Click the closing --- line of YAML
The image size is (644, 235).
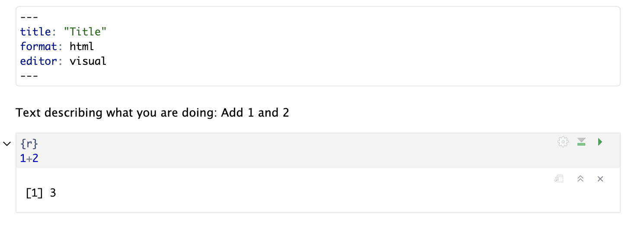[x=29, y=76]
